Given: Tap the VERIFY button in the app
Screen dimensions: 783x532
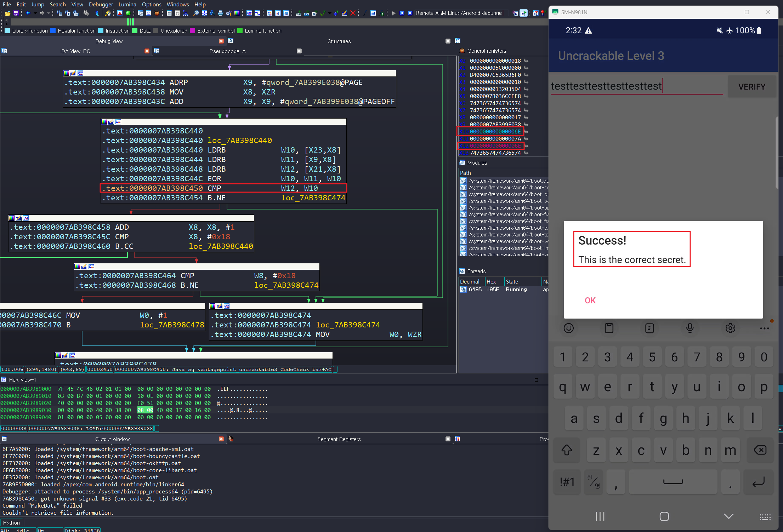Looking at the screenshot, I should [751, 86].
